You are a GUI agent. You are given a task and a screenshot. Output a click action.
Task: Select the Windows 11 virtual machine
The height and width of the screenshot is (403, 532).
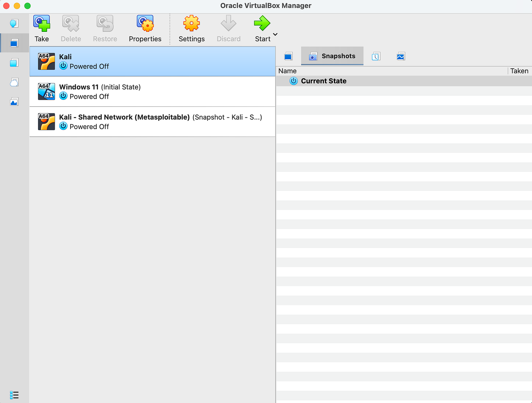pos(152,91)
